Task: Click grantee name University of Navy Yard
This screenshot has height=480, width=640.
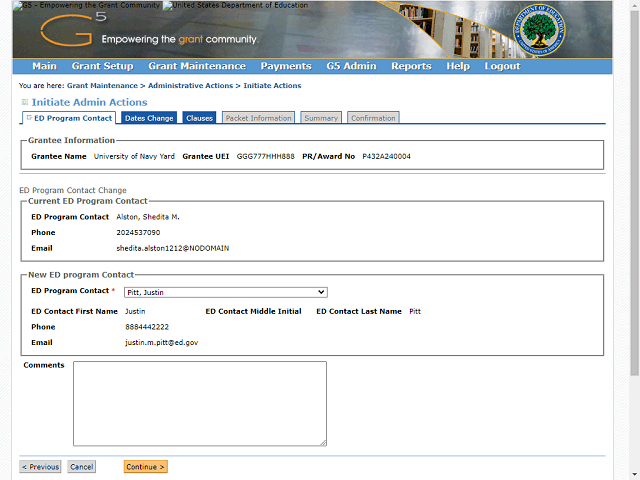Action: pyautogui.click(x=134, y=156)
